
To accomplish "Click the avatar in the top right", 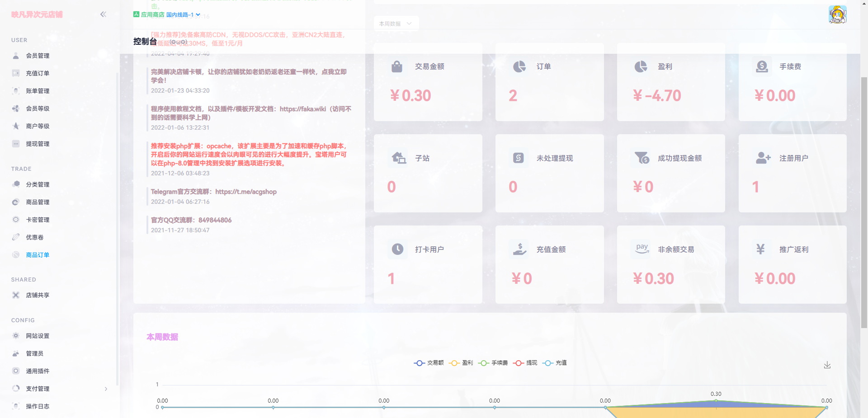I will point(838,14).
